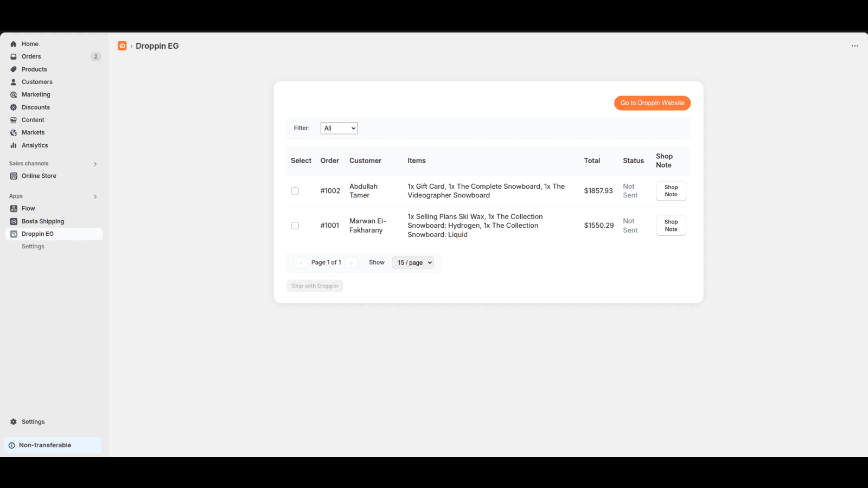Screen dimensions: 868x488
Task: Click the Droppin EG sidebar app icon
Action: [14, 234]
